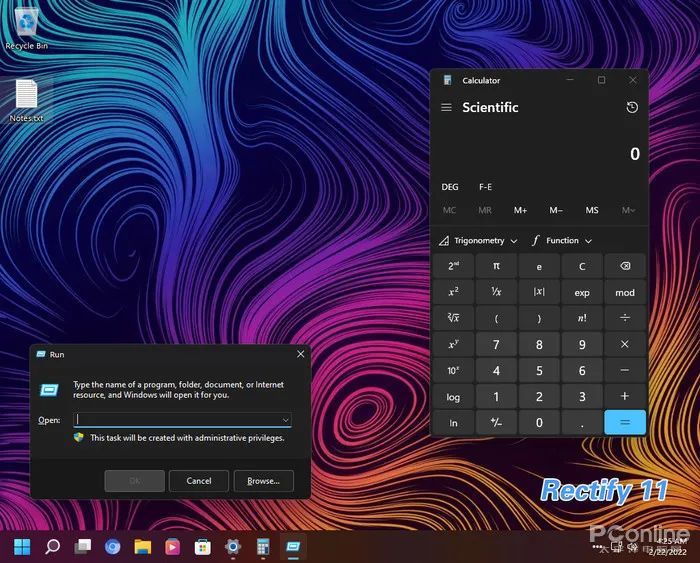Toggle F-E scientific notation
700x563 pixels.
click(485, 187)
